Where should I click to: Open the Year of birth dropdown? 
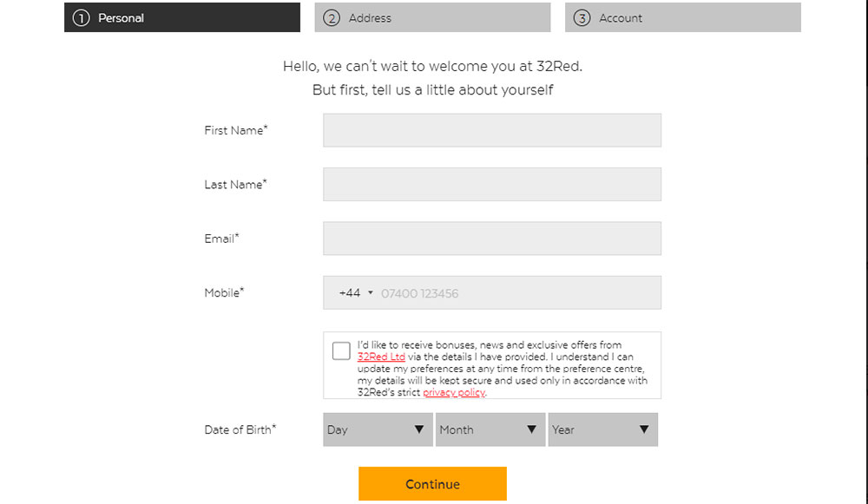602,429
